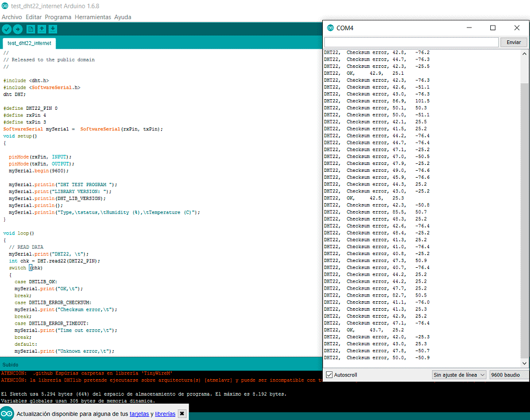Click the serial row 'Checksum error, 86.9, 101.5'
Screen dimensions: 530x420
click(377, 101)
